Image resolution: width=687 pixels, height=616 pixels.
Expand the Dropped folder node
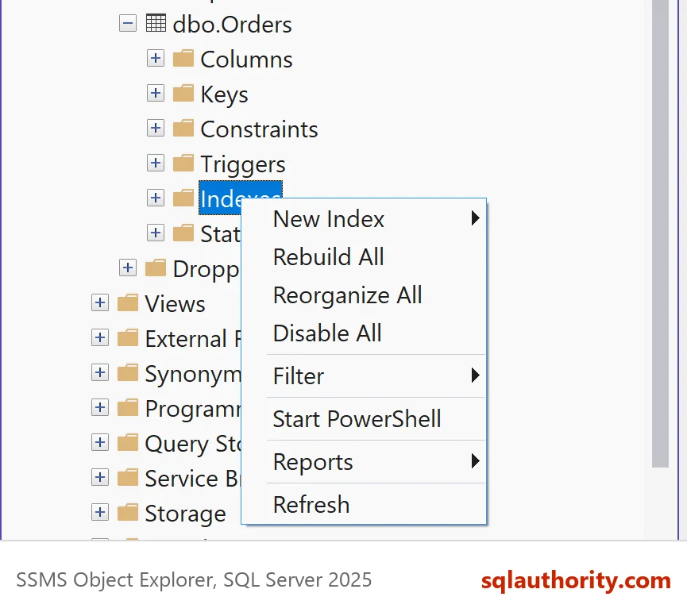point(128,268)
